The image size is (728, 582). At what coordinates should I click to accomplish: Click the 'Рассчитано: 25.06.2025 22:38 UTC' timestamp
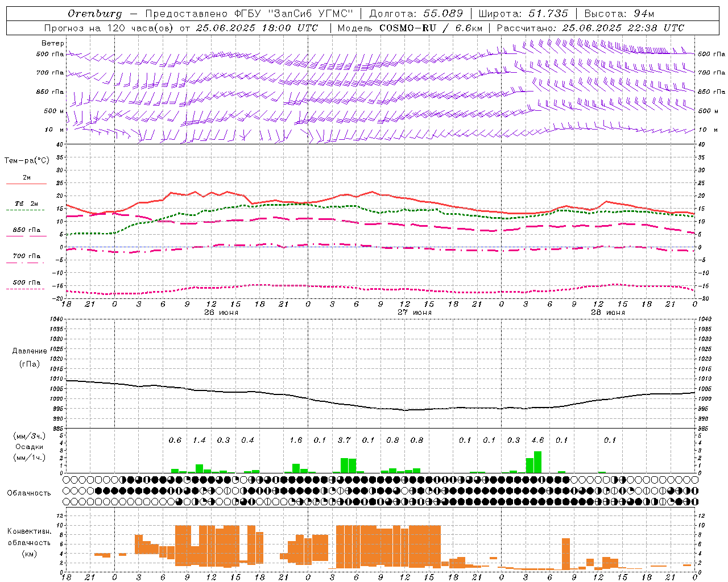[590, 28]
